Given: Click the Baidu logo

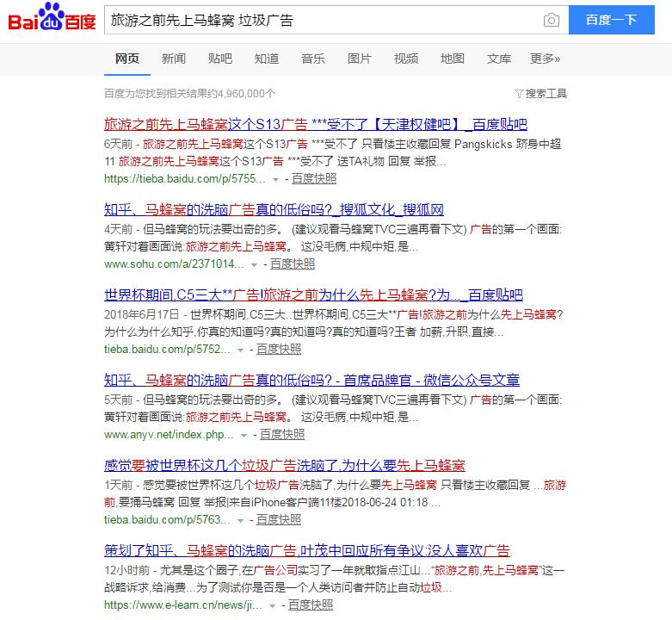Looking at the screenshot, I should pyautogui.click(x=52, y=16).
